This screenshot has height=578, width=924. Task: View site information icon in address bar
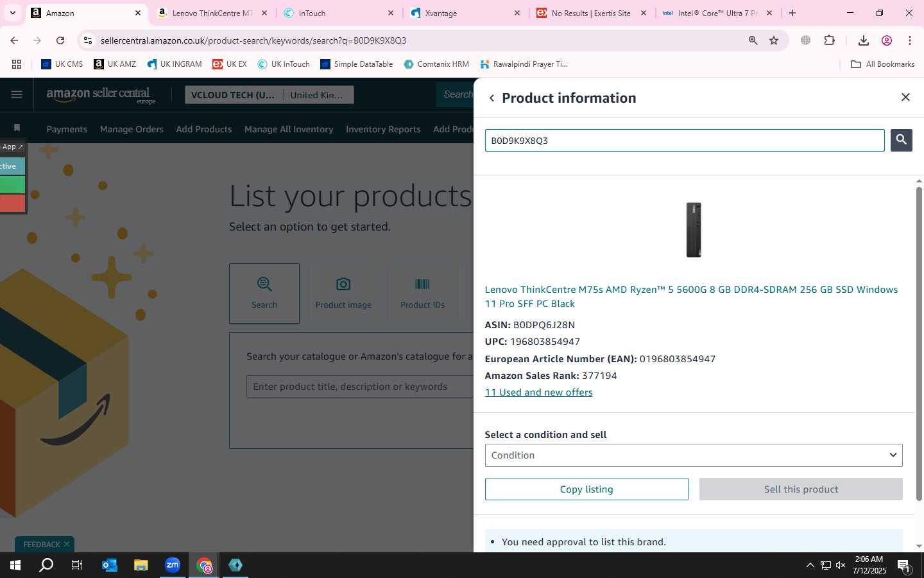pyautogui.click(x=88, y=40)
